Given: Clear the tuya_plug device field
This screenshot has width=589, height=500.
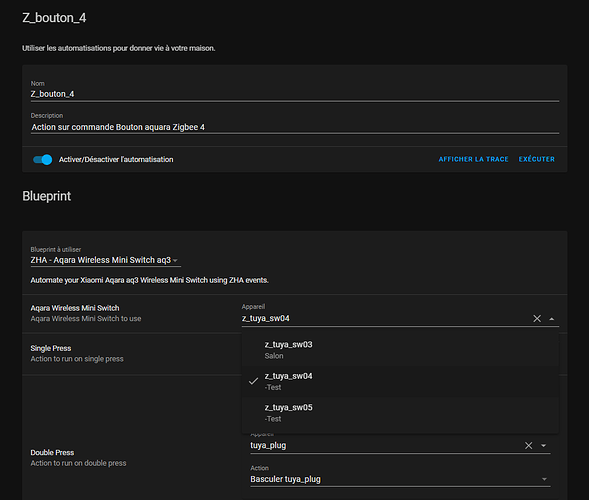Looking at the screenshot, I should [x=529, y=446].
